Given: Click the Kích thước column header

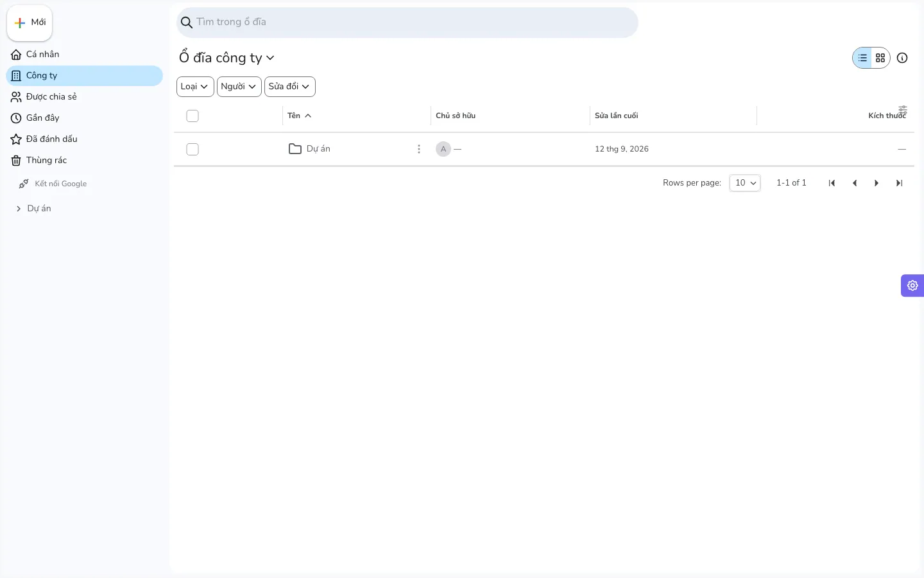Looking at the screenshot, I should (887, 116).
